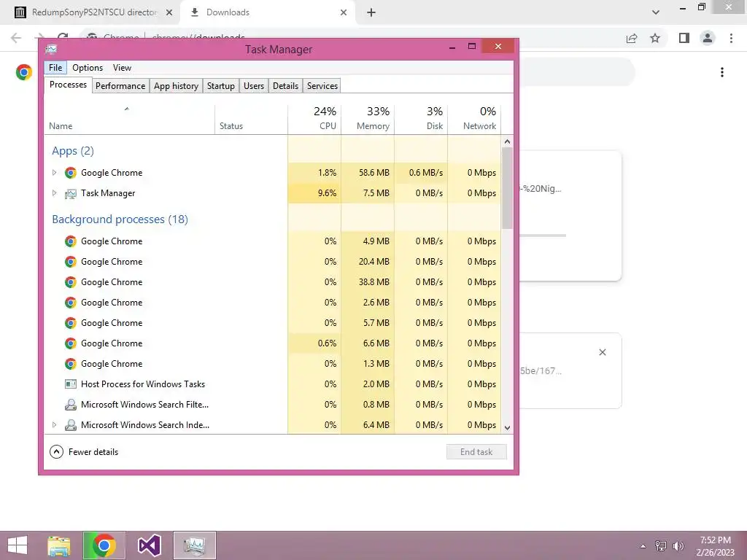Select Chrome background process using 5.7 MB
The height and width of the screenshot is (560, 747).
click(272, 323)
